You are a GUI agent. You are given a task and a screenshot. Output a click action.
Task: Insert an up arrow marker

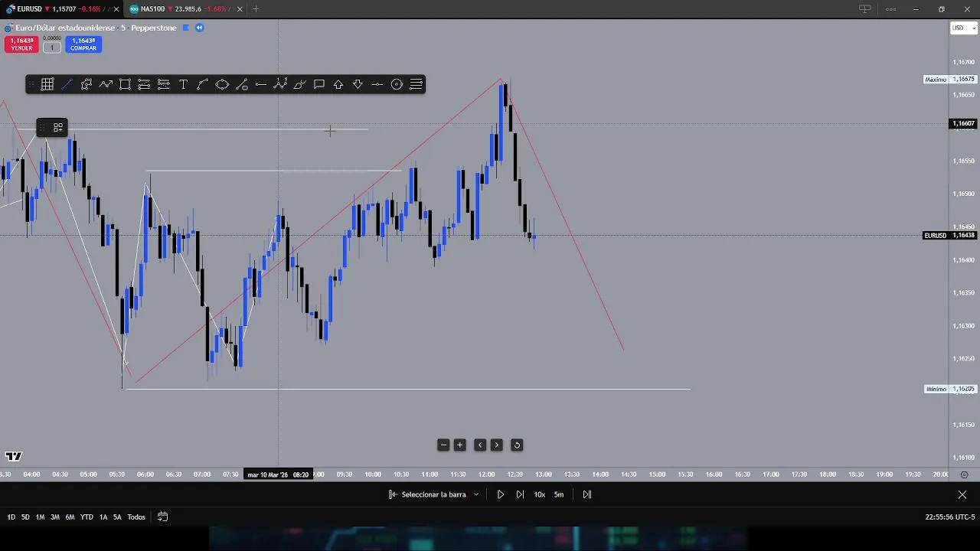[338, 84]
